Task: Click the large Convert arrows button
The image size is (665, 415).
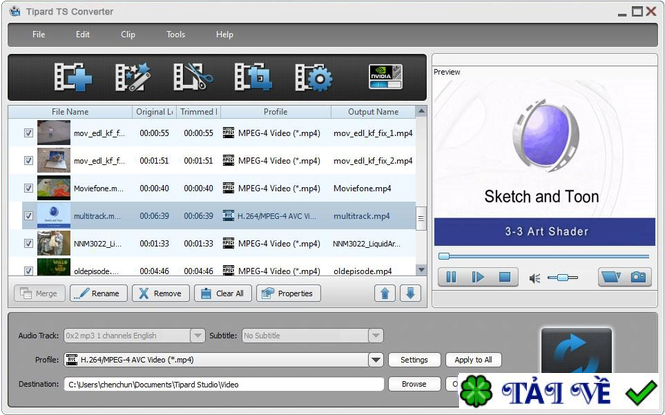Action: point(576,352)
